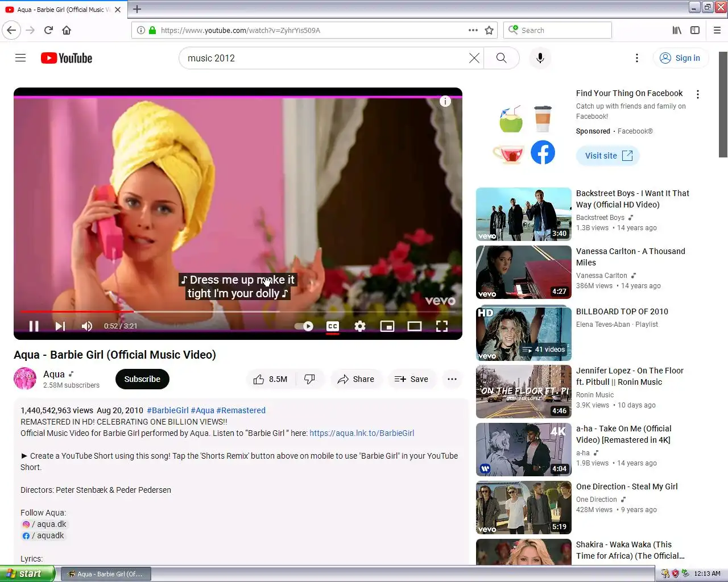
Task: Open the #Remastered hashtag
Action: pos(241,410)
